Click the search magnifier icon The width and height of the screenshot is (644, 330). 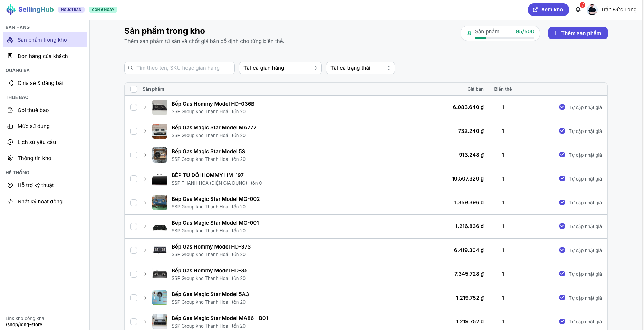pyautogui.click(x=131, y=68)
